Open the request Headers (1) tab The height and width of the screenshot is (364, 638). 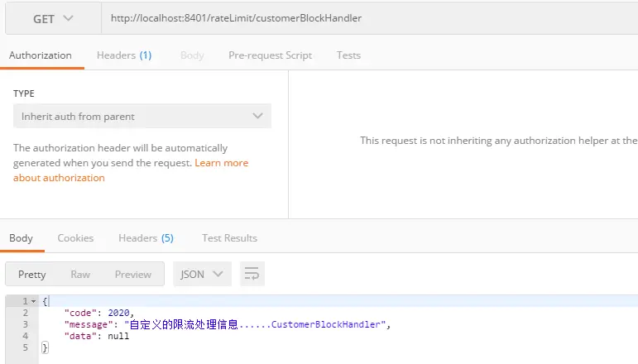124,55
